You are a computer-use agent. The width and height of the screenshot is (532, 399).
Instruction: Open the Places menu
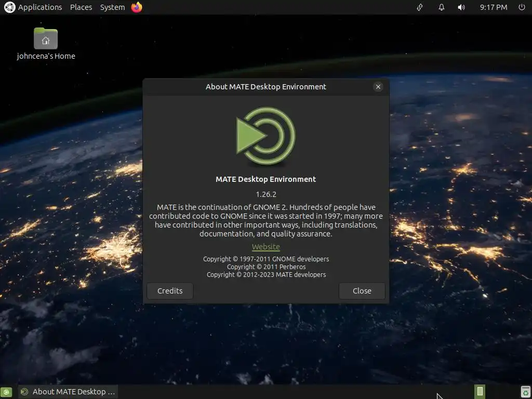[x=81, y=7]
